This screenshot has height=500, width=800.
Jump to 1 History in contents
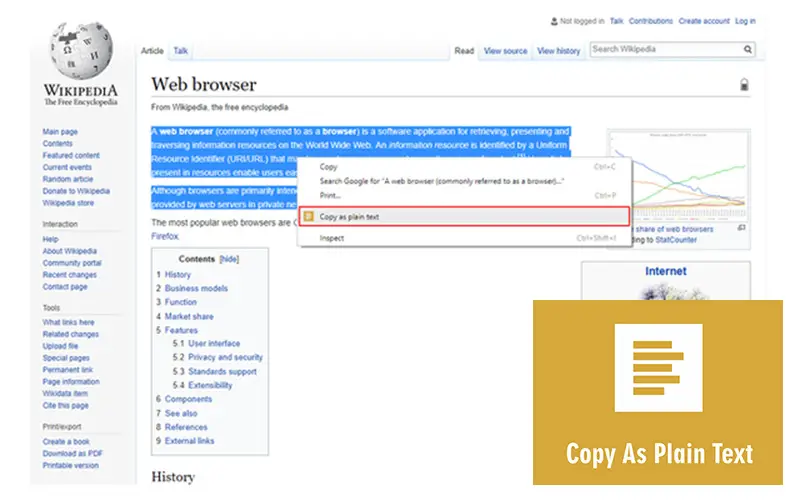(173, 274)
